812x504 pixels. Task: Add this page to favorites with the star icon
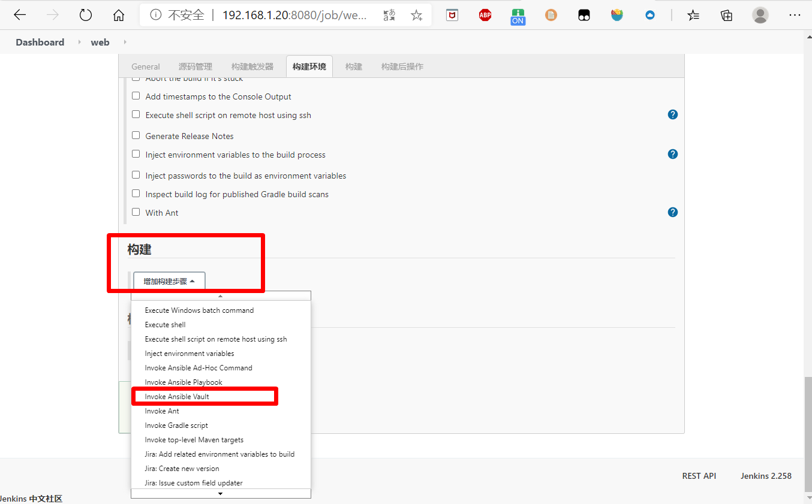point(417,16)
